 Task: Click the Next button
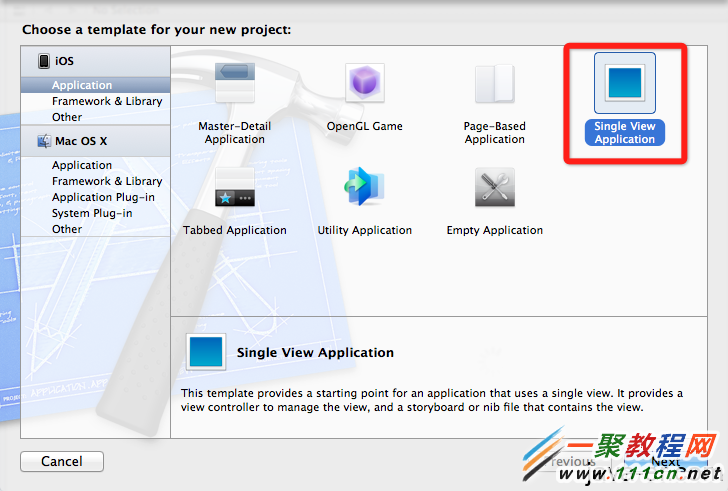tap(665, 462)
